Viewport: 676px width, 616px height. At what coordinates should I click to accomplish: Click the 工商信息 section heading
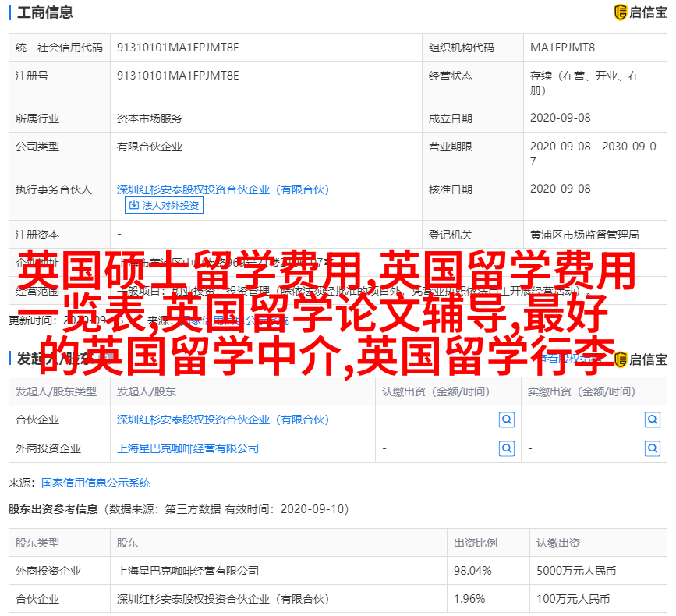click(45, 12)
